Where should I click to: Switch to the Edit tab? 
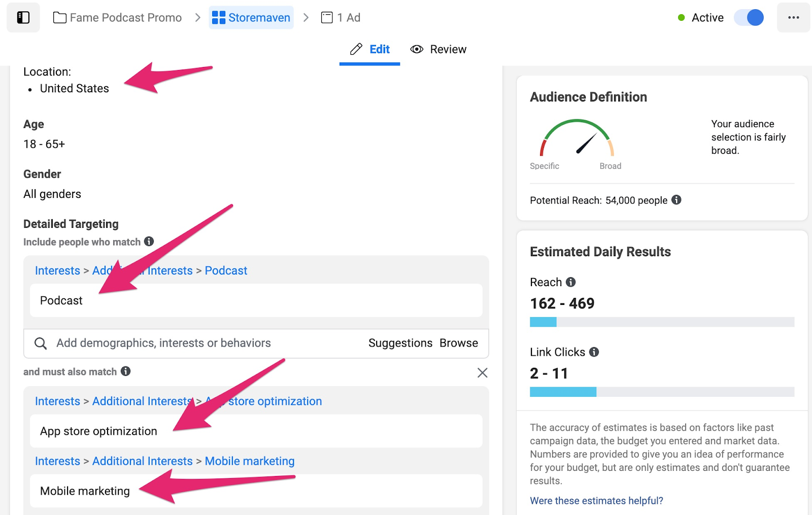click(370, 49)
